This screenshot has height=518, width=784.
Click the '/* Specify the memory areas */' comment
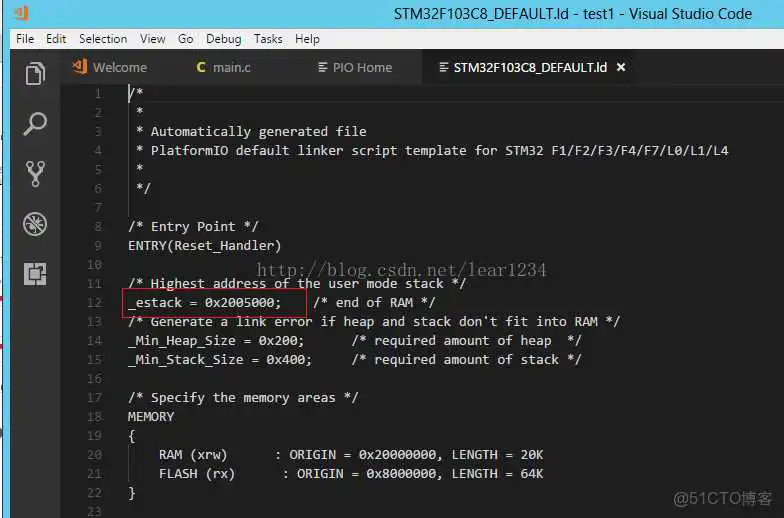(243, 398)
